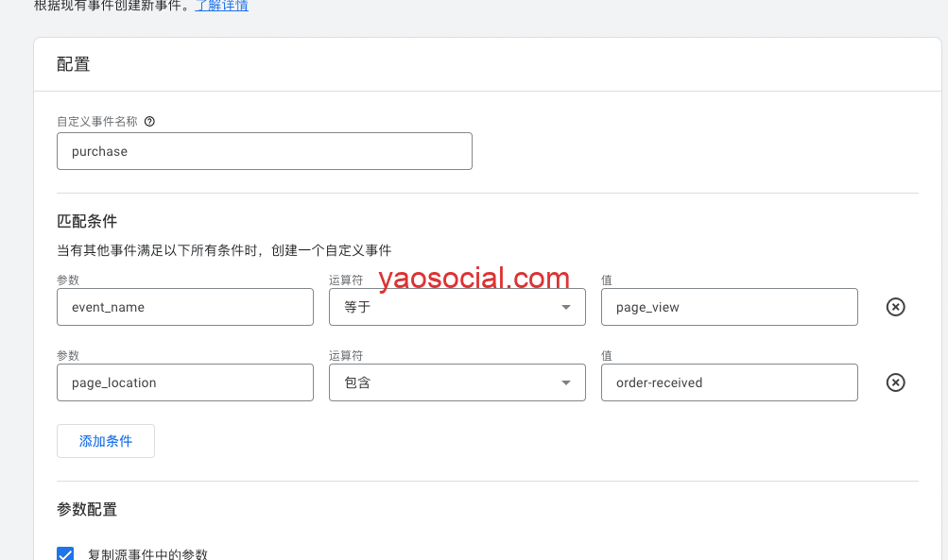Remove the event_name condition row
Screen dimensions: 948x560
[895, 307]
